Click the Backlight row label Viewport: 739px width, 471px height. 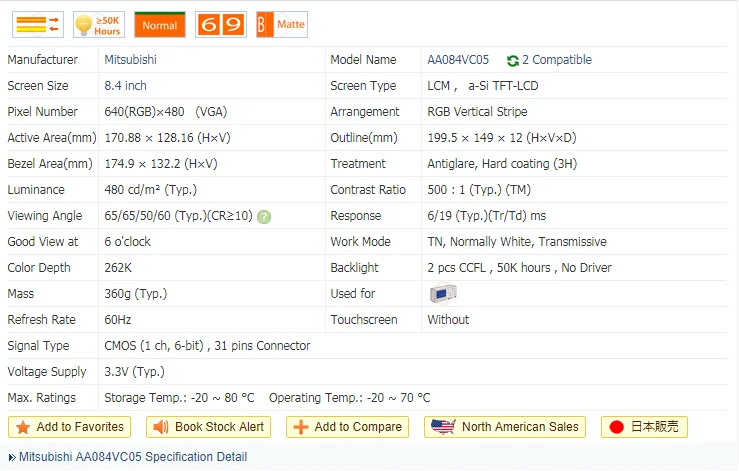pos(354,267)
